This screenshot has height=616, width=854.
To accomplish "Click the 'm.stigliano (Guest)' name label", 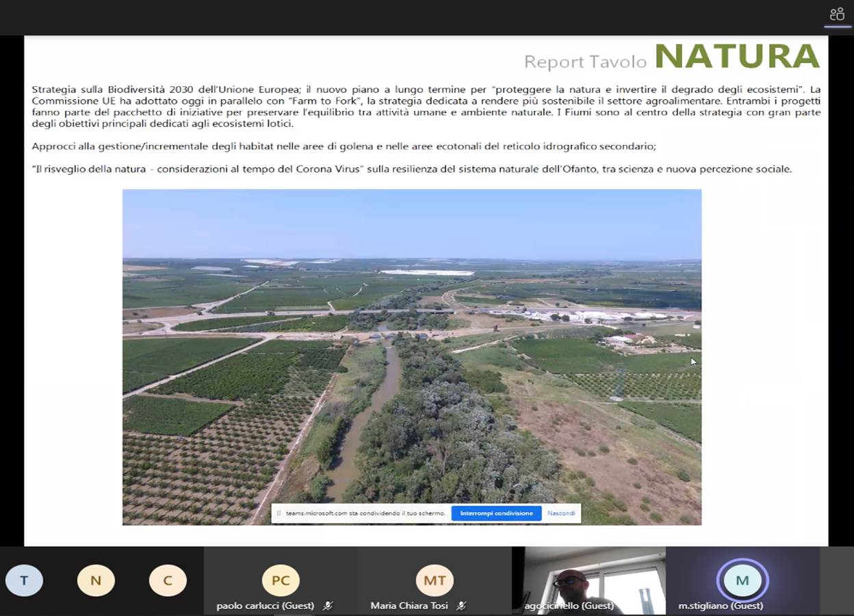I will (x=721, y=606).
